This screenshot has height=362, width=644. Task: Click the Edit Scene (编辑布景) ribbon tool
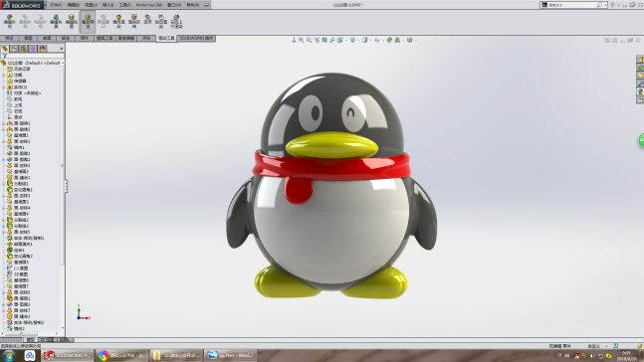[56, 21]
